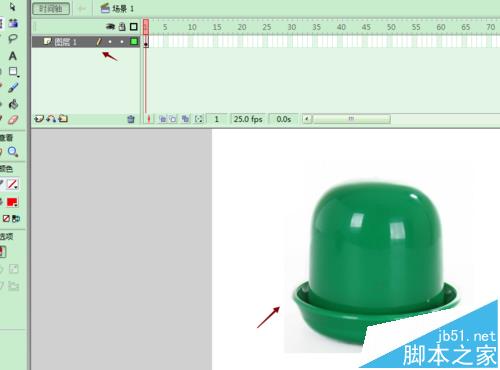Click the timeline scroll left arrow
This screenshot has height=370, width=500.
(x=307, y=119)
